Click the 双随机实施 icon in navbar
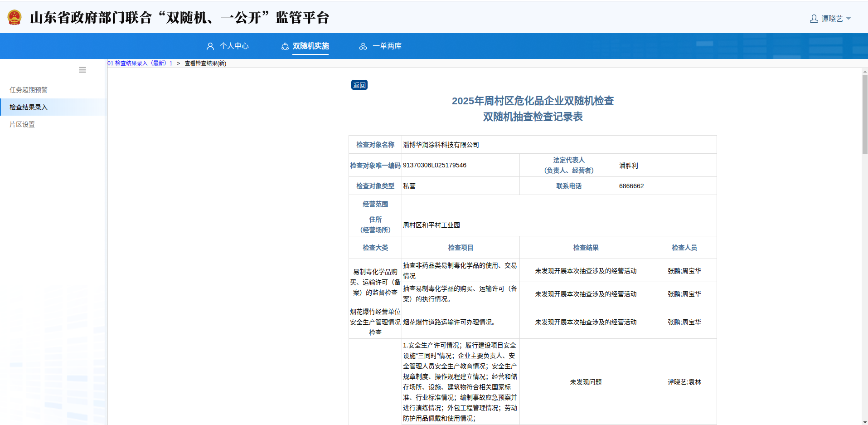The image size is (868, 425). 285,46
